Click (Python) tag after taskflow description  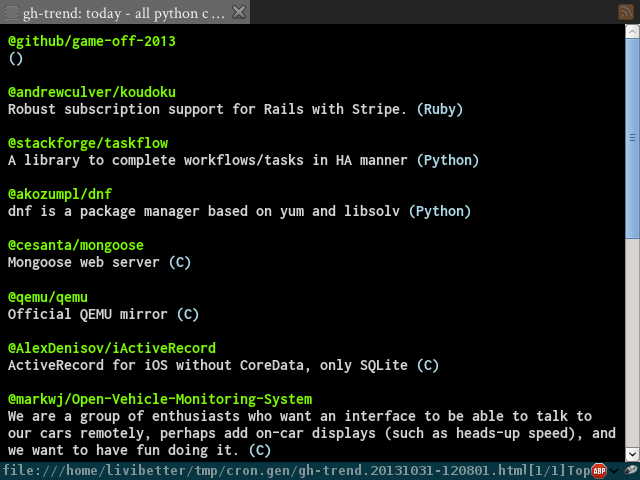448,160
